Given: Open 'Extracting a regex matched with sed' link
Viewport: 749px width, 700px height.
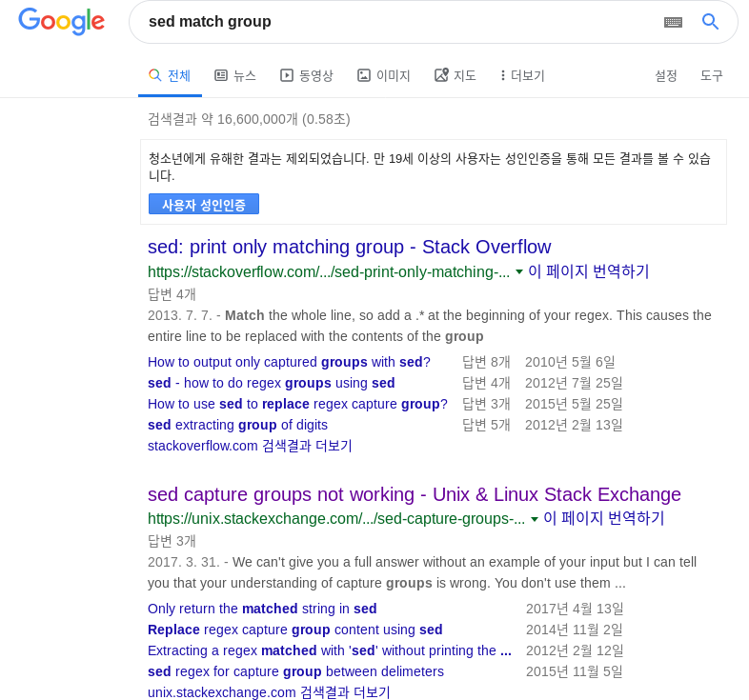Looking at the screenshot, I should (330, 650).
